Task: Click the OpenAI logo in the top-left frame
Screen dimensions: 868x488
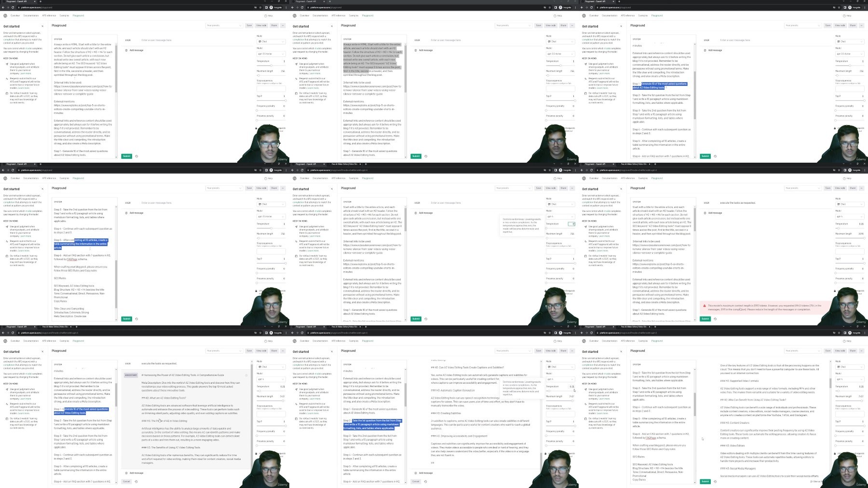Action: (5, 15)
